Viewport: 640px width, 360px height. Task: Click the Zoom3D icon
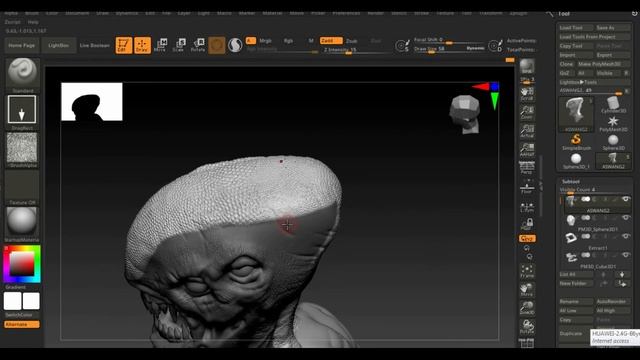[x=527, y=308]
